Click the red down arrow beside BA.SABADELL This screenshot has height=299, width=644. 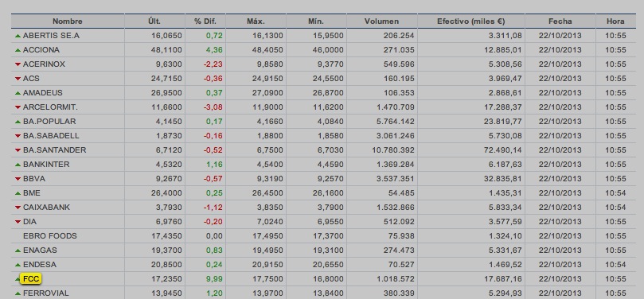coord(18,136)
